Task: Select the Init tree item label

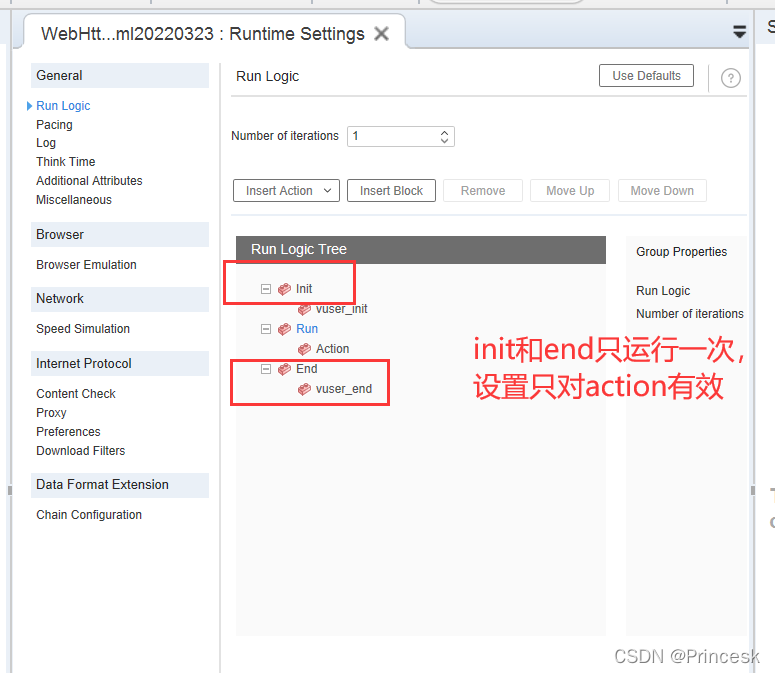Action: pos(304,289)
